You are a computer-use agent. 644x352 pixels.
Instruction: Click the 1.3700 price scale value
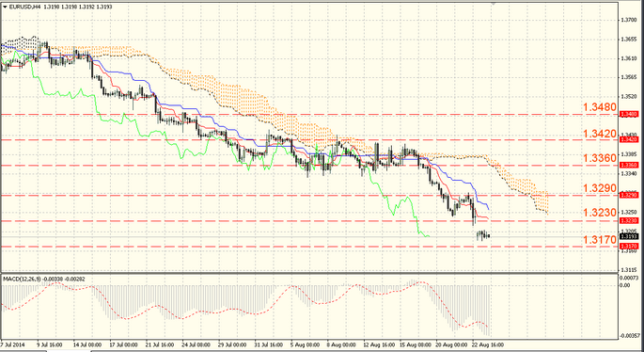629,20
